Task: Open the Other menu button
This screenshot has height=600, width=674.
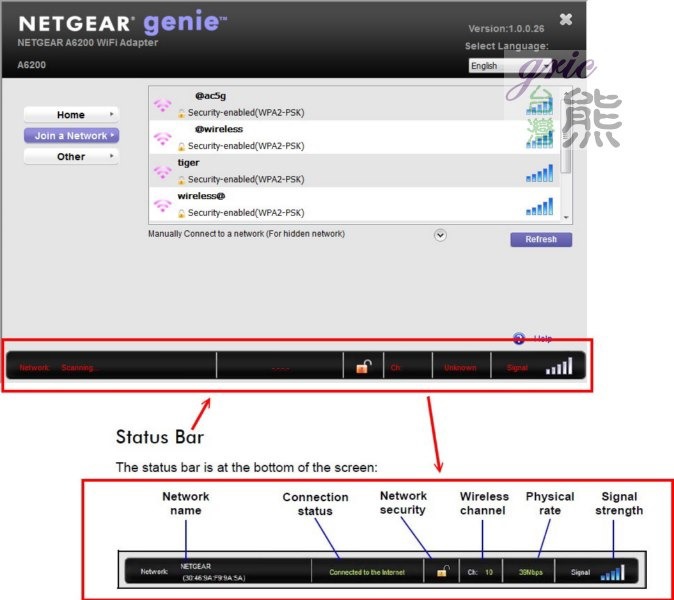Action: click(x=71, y=156)
